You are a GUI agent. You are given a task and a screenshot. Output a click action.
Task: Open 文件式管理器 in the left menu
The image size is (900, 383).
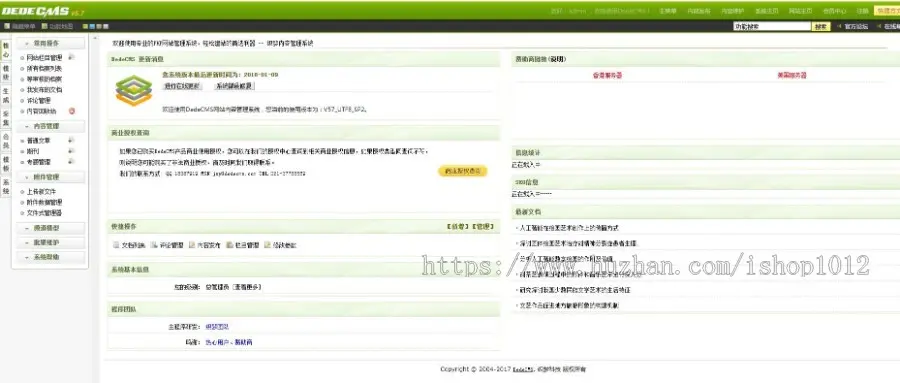click(x=44, y=213)
